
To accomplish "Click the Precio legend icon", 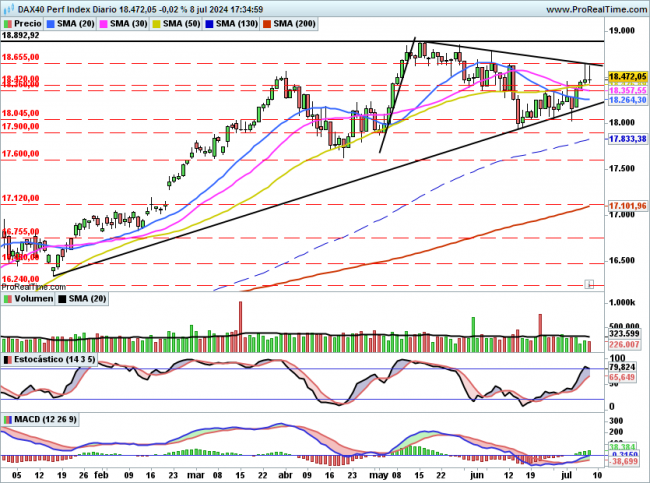I will 9,21.
